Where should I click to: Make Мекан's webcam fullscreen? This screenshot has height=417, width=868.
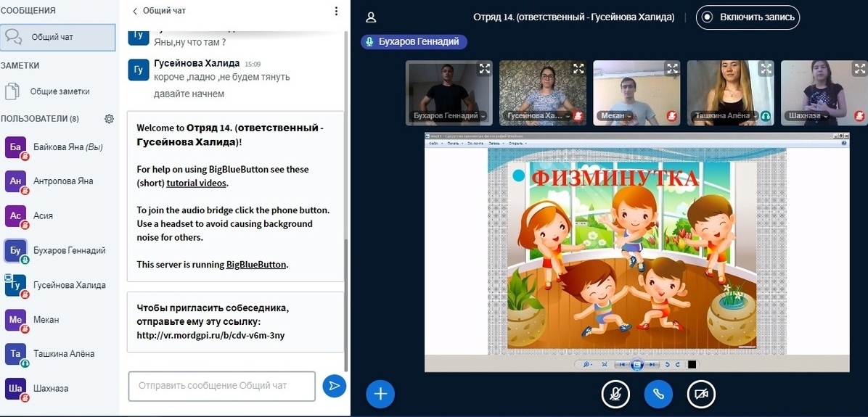pos(672,69)
